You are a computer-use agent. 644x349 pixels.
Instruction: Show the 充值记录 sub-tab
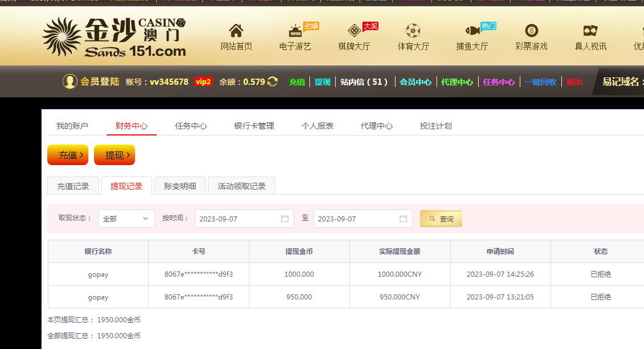[x=73, y=186]
